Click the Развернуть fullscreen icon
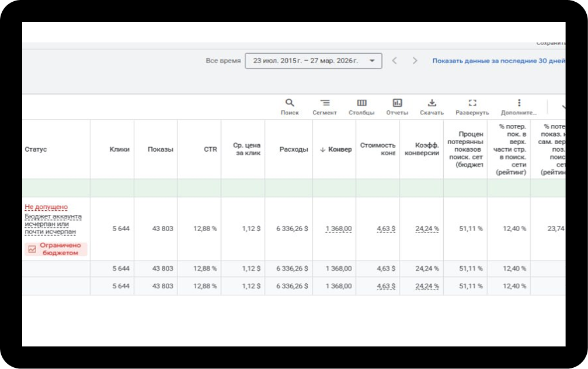The image size is (588, 369). (472, 103)
